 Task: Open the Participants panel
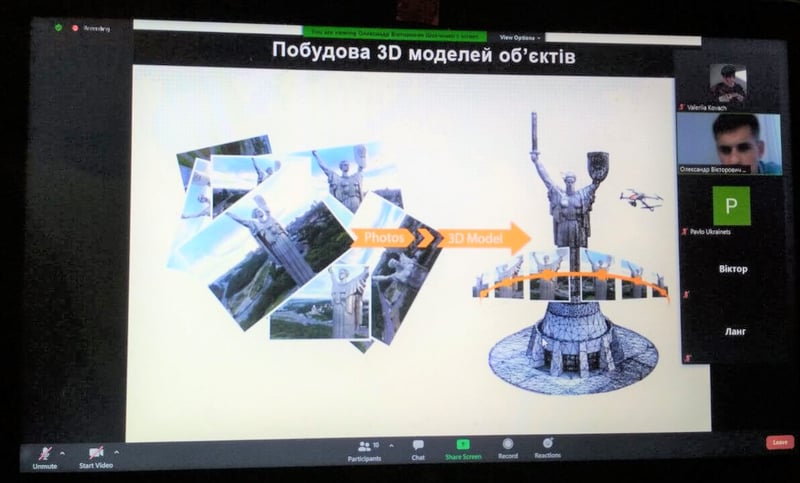click(364, 448)
